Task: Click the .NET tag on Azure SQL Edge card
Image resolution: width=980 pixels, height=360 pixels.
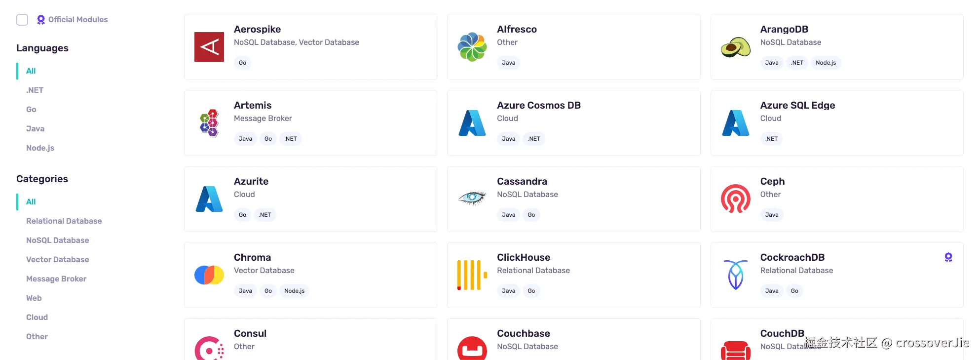Action: coord(771,139)
